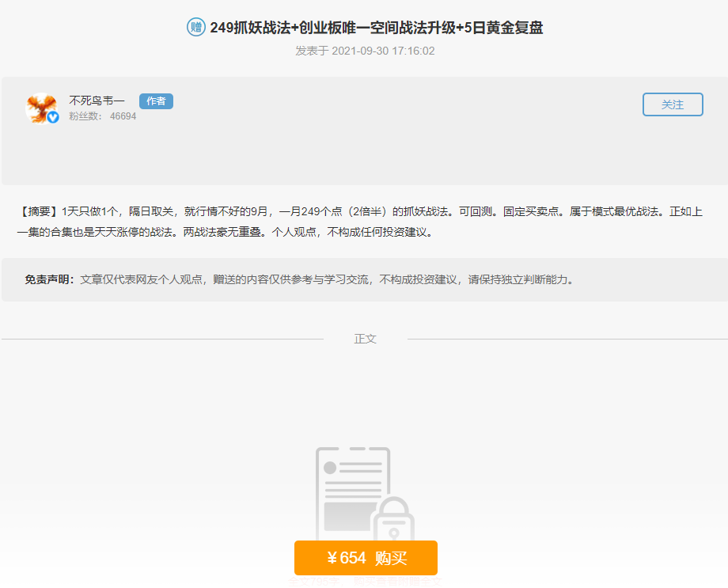Click the blue verified badge on the avatar
Image resolution: width=728 pixels, height=588 pixels.
point(53,118)
